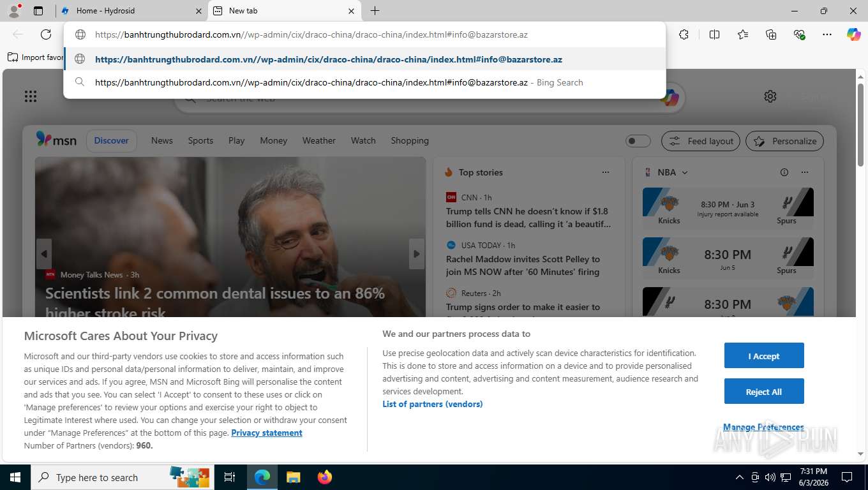
Task: Open notifications center icon
Action: (847, 477)
